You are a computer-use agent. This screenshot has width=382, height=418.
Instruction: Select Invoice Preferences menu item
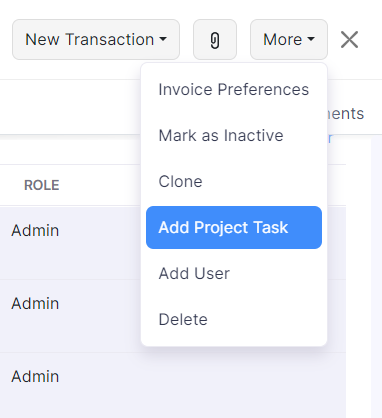coord(234,89)
